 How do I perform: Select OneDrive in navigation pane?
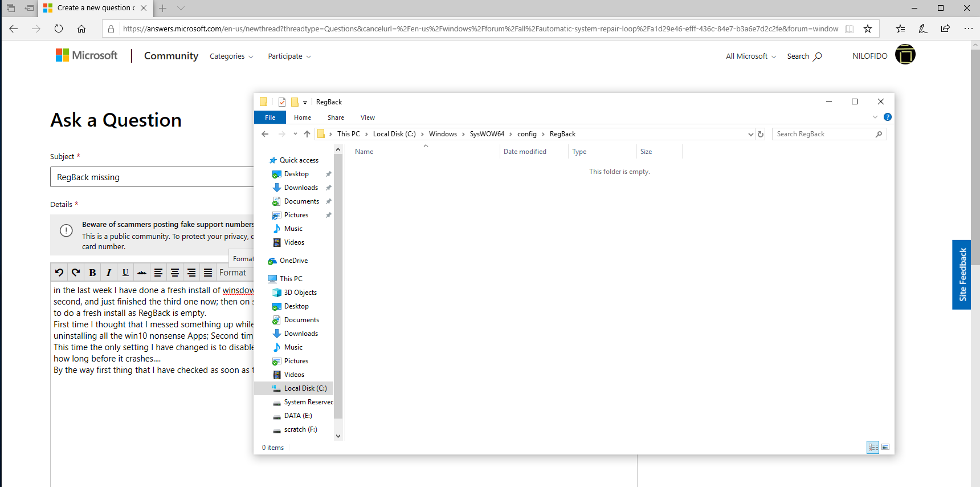pos(294,261)
